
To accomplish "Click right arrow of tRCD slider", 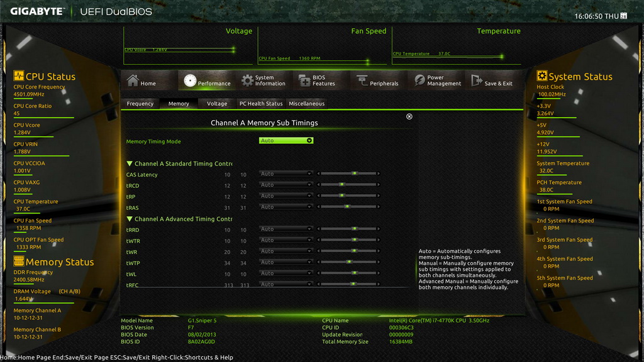I will (x=379, y=185).
